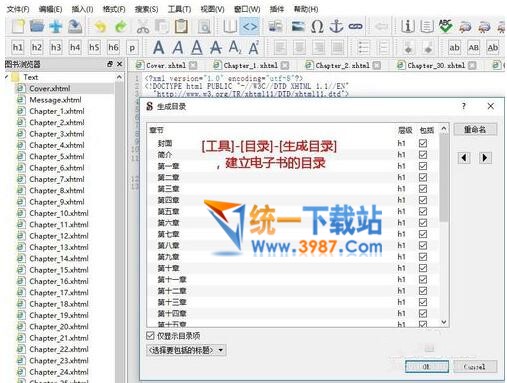Uncheck the include box for 第一章 row
This screenshot has height=383, width=507.
[x=423, y=166]
